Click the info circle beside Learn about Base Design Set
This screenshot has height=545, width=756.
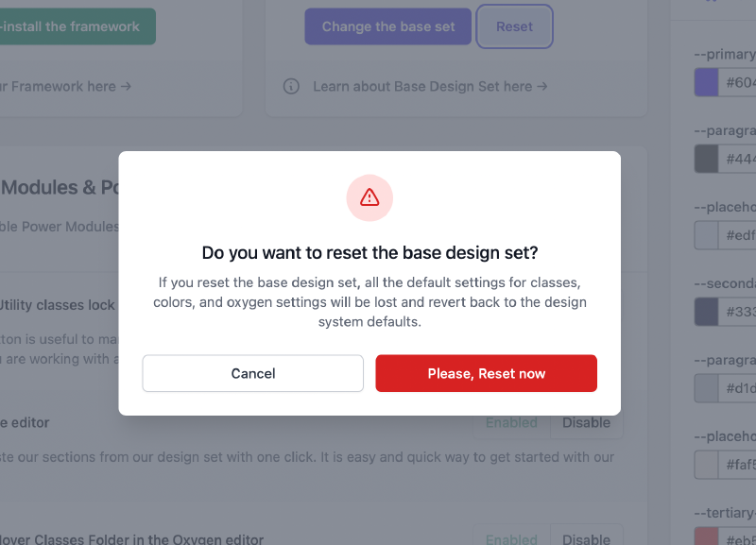(291, 86)
